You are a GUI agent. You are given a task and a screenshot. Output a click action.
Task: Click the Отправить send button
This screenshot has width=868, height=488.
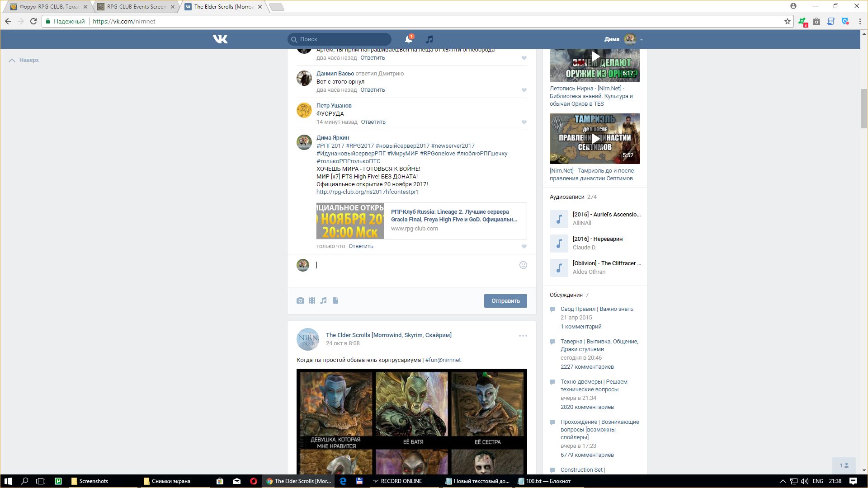(505, 301)
